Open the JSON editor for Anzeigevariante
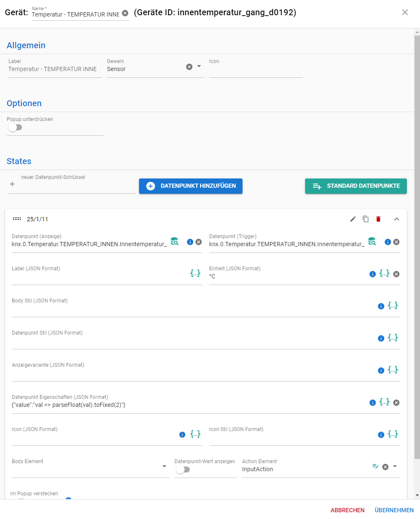 393,370
